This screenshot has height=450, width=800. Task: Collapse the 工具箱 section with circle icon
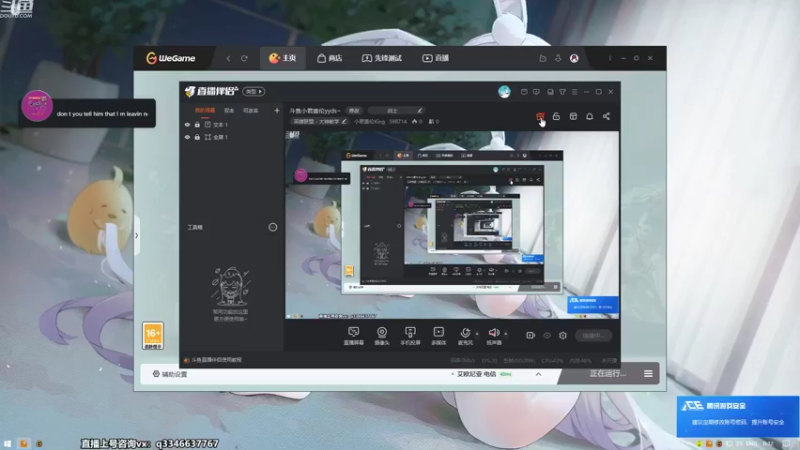click(272, 227)
